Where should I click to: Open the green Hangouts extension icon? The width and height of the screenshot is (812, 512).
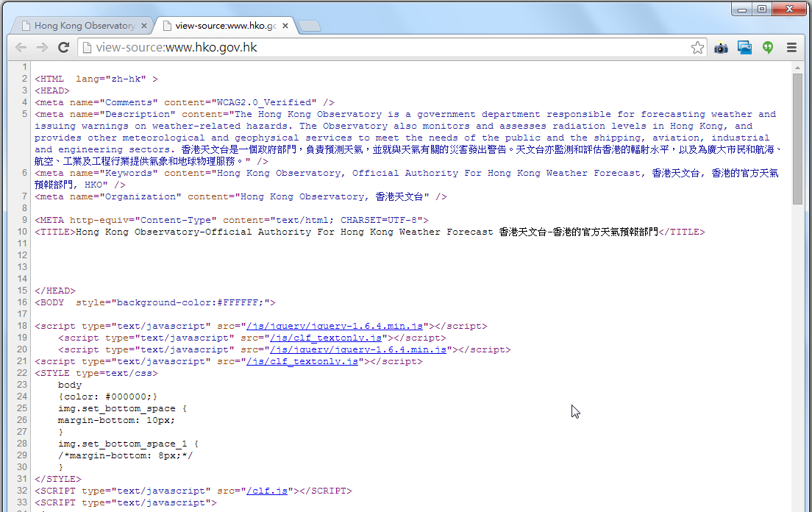pos(768,48)
